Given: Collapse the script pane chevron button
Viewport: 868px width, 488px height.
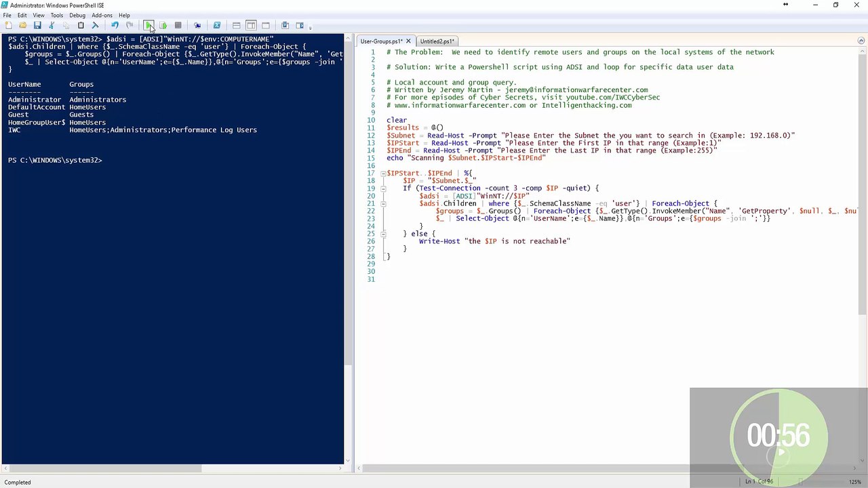Looking at the screenshot, I should tap(861, 41).
